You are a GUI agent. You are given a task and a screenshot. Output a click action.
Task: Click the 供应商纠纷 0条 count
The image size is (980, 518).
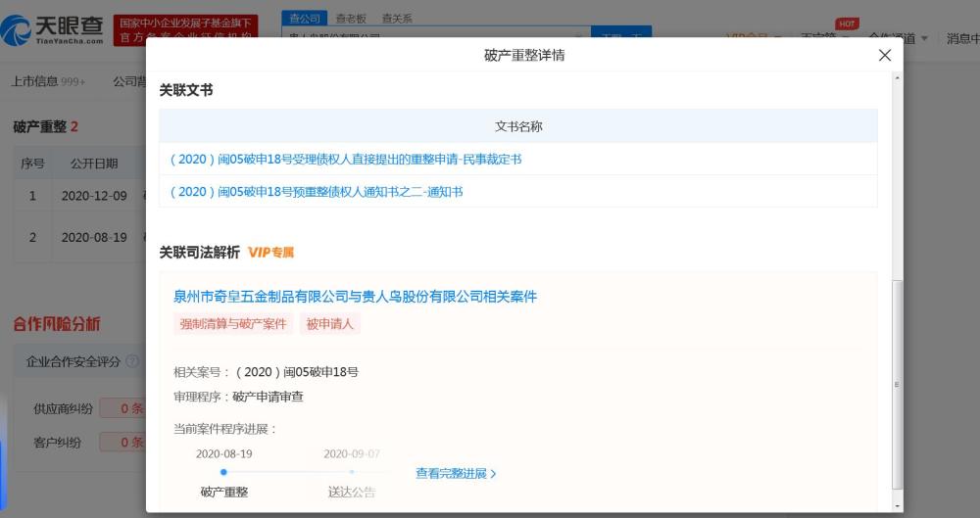[123, 408]
